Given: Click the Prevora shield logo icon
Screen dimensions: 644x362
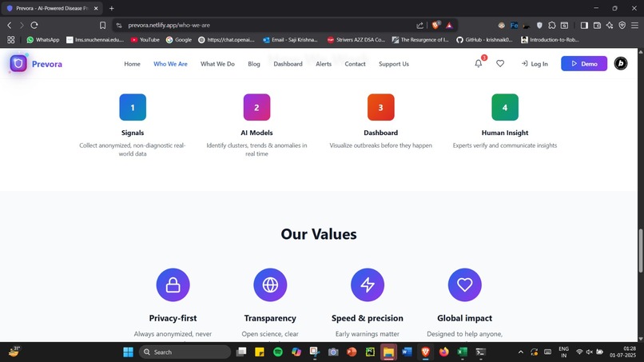Looking at the screenshot, I should 18,64.
